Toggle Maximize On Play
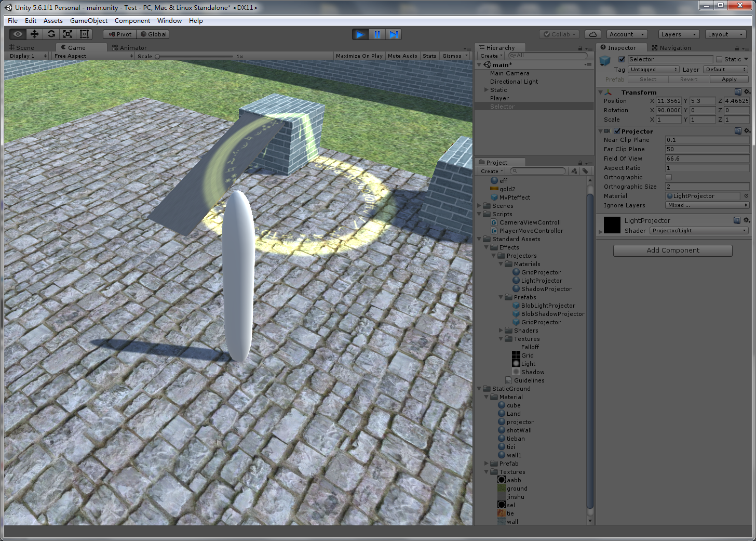Image resolution: width=756 pixels, height=541 pixels. click(359, 56)
